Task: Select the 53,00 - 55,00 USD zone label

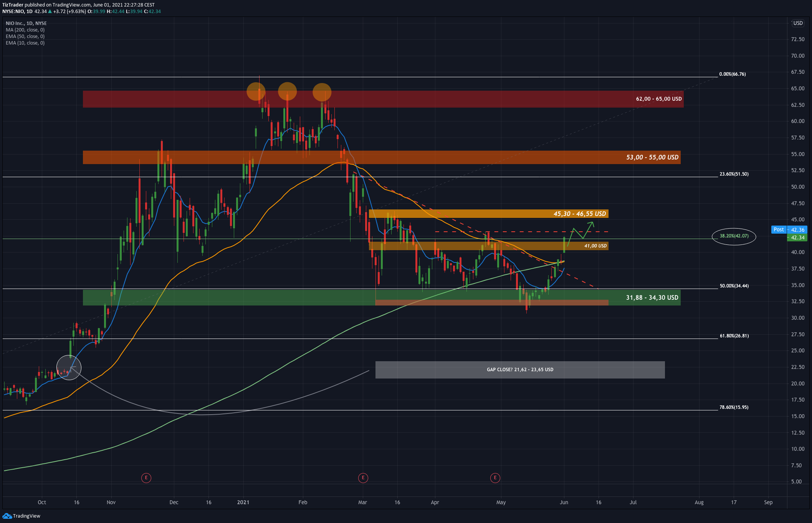Action: (652, 157)
